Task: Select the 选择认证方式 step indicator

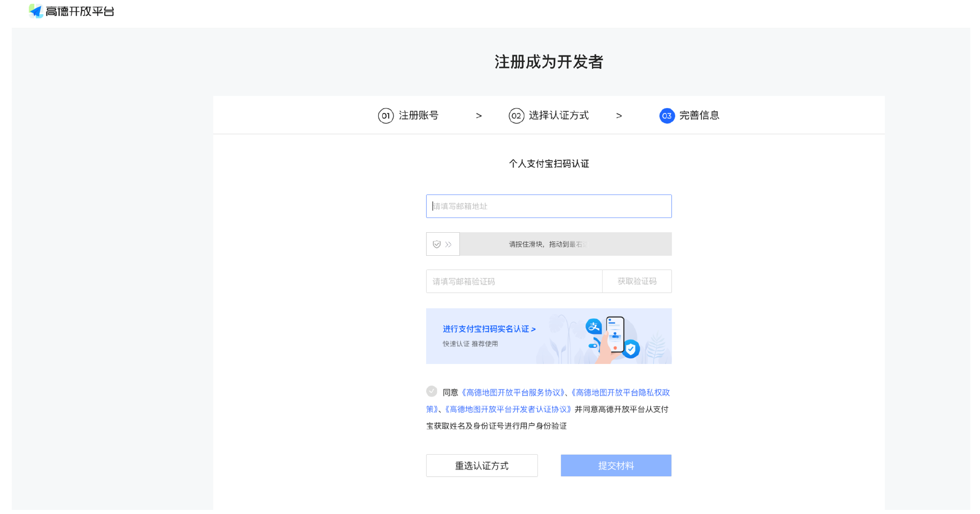Action: coord(549,116)
